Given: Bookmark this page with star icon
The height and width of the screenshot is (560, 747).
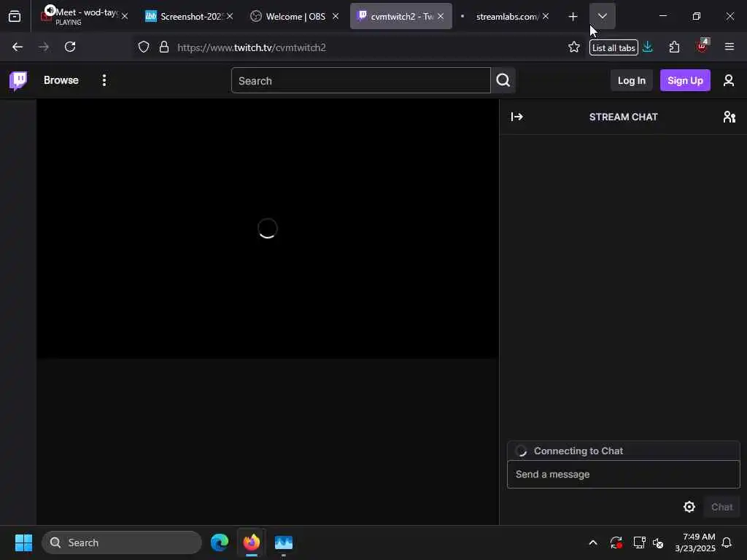Looking at the screenshot, I should 574,47.
